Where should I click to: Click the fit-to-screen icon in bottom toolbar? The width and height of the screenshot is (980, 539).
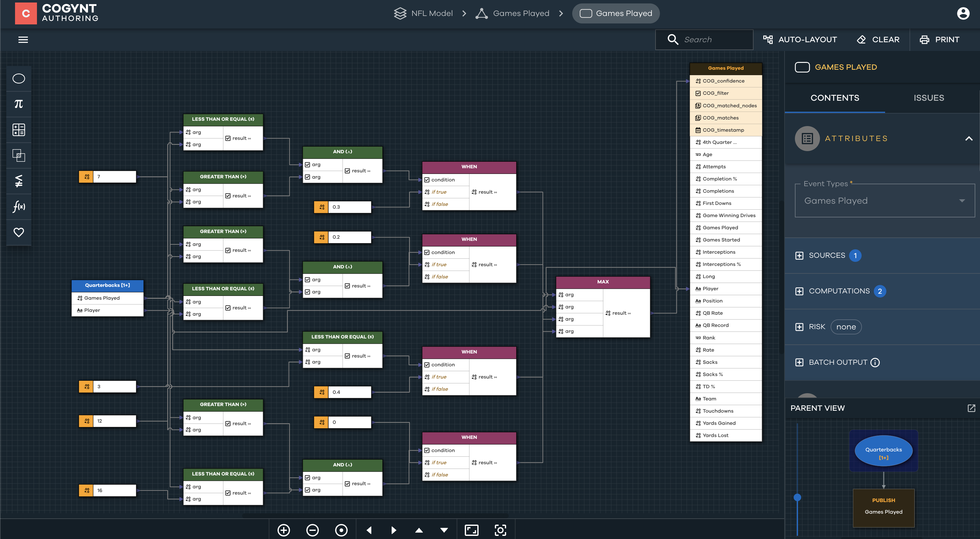tap(471, 530)
